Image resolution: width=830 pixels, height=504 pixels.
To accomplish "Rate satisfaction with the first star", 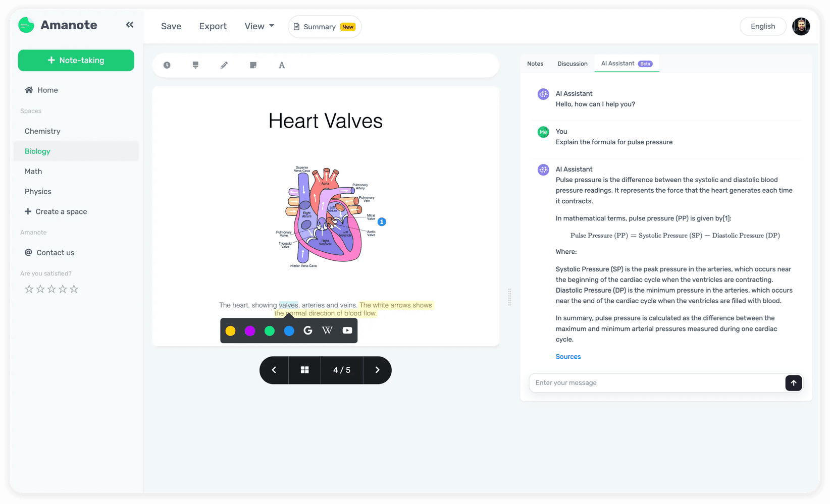I will 29,289.
